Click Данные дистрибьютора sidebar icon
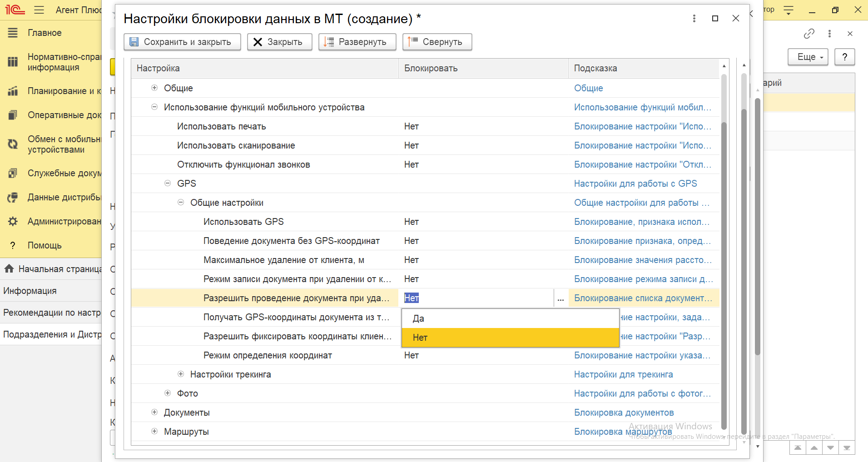This screenshot has height=462, width=868. [x=13, y=197]
